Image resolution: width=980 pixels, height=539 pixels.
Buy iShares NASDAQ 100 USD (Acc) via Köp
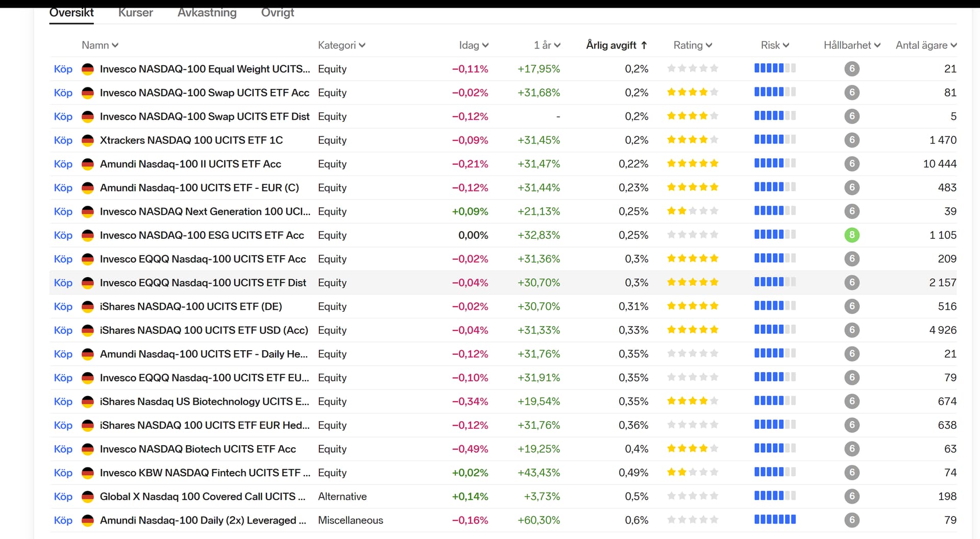[63, 330]
